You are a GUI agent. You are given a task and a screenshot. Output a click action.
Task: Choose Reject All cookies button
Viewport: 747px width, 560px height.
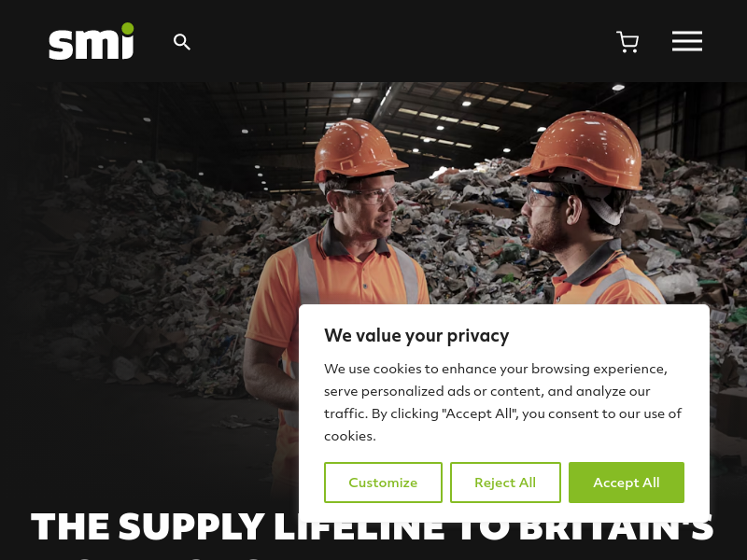click(x=505, y=483)
